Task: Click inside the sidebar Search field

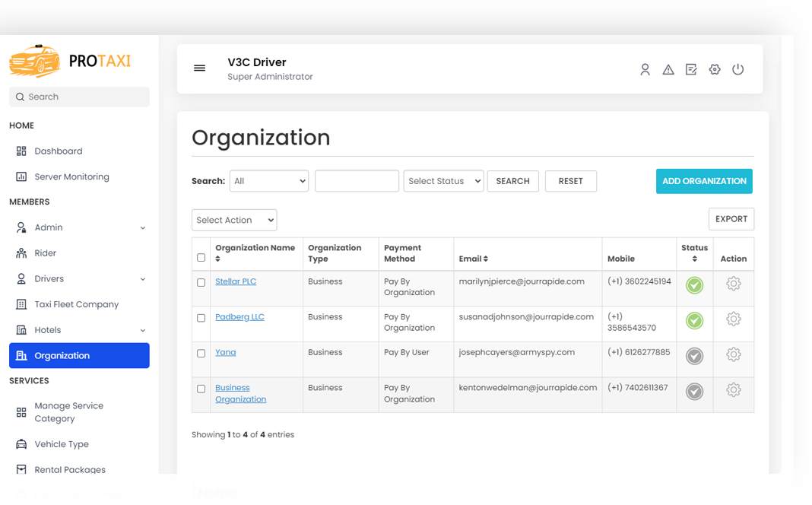Action: (x=78, y=97)
